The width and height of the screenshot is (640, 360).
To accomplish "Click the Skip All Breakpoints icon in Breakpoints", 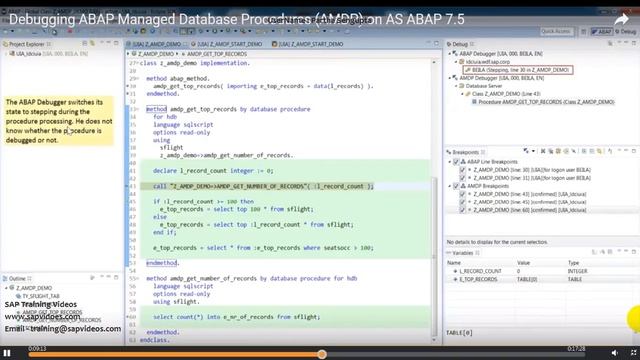I will (574, 151).
